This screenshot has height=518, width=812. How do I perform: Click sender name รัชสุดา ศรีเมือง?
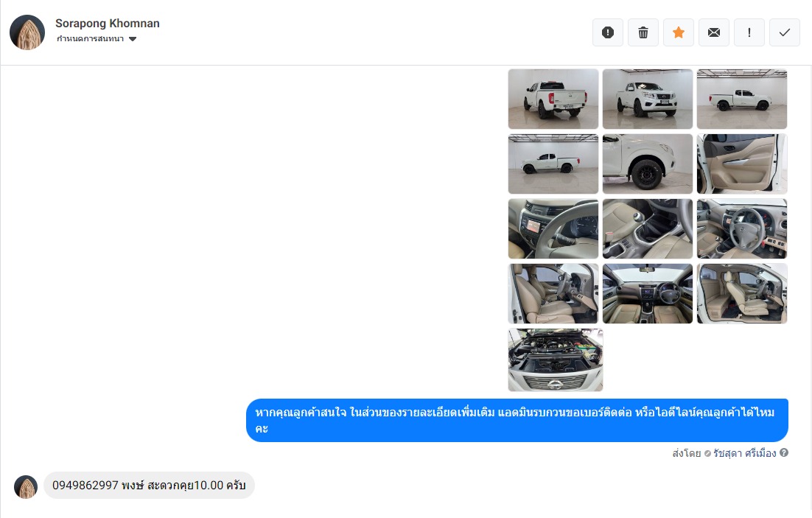click(744, 453)
